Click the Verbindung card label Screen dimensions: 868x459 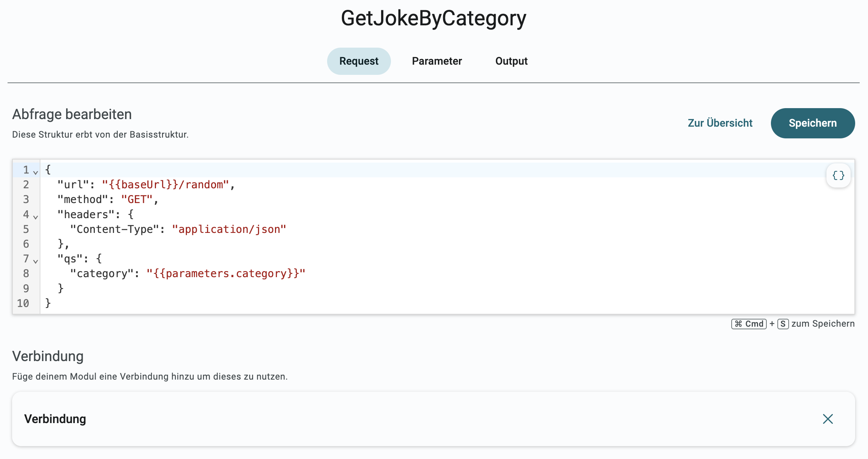pos(55,419)
